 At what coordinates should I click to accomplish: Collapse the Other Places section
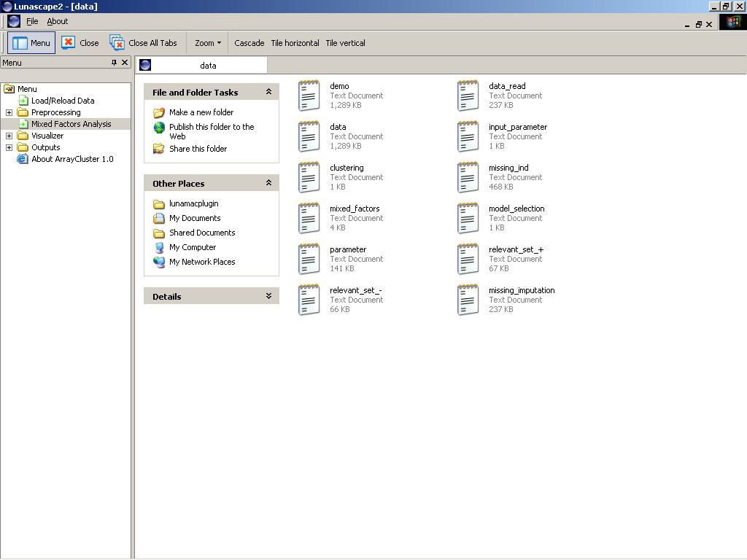tap(268, 183)
